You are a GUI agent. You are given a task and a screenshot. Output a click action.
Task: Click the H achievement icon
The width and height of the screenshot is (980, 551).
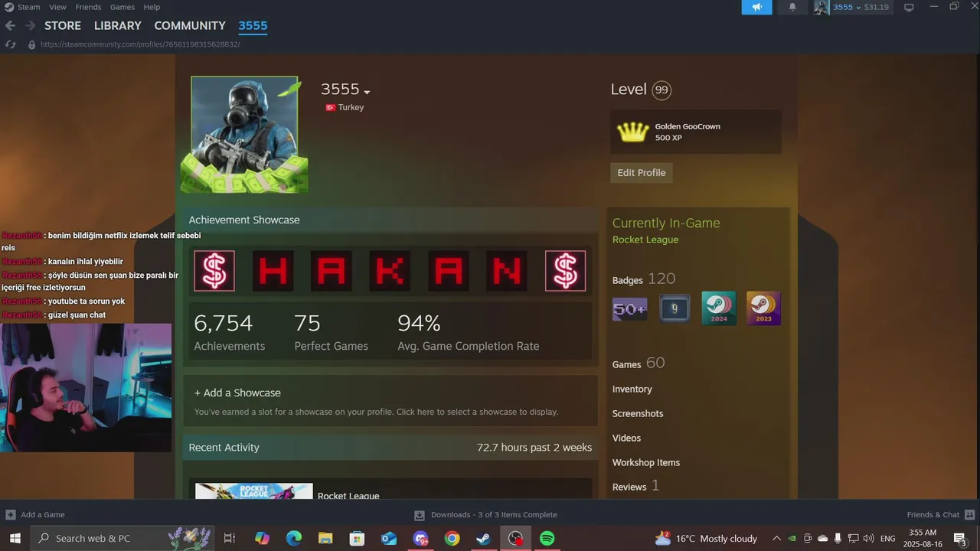click(273, 271)
